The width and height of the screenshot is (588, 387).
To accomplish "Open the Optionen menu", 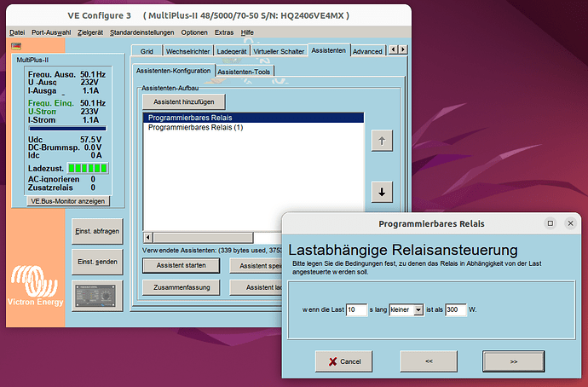I will [194, 32].
